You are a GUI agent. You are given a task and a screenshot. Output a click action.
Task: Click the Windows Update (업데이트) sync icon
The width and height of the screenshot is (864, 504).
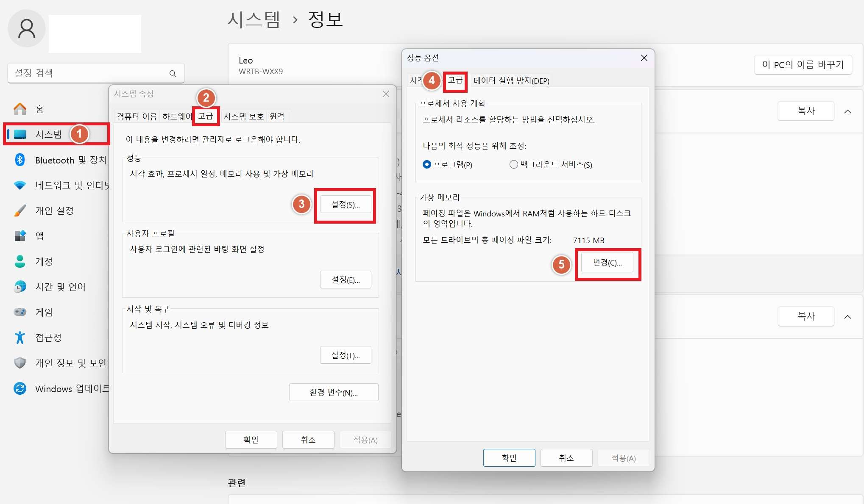(20, 388)
